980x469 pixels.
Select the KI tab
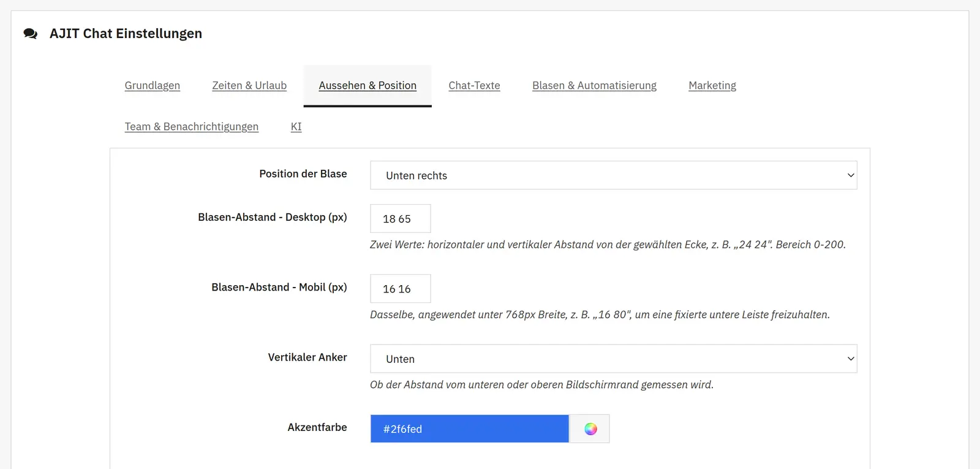(296, 126)
